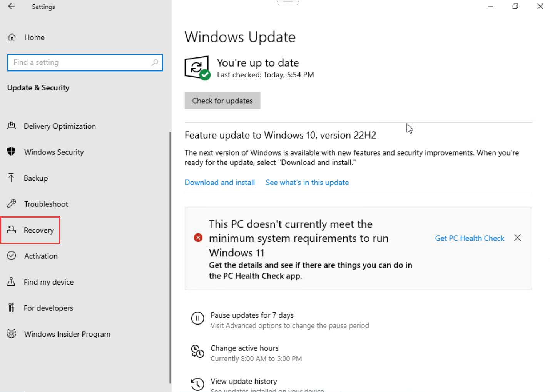Minimize the Settings window

(x=490, y=7)
